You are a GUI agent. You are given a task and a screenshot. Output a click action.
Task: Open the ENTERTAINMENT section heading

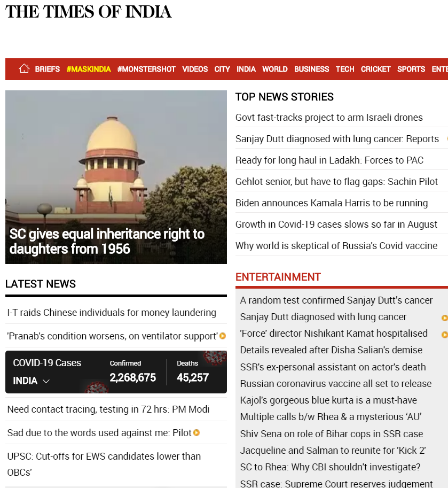click(278, 277)
